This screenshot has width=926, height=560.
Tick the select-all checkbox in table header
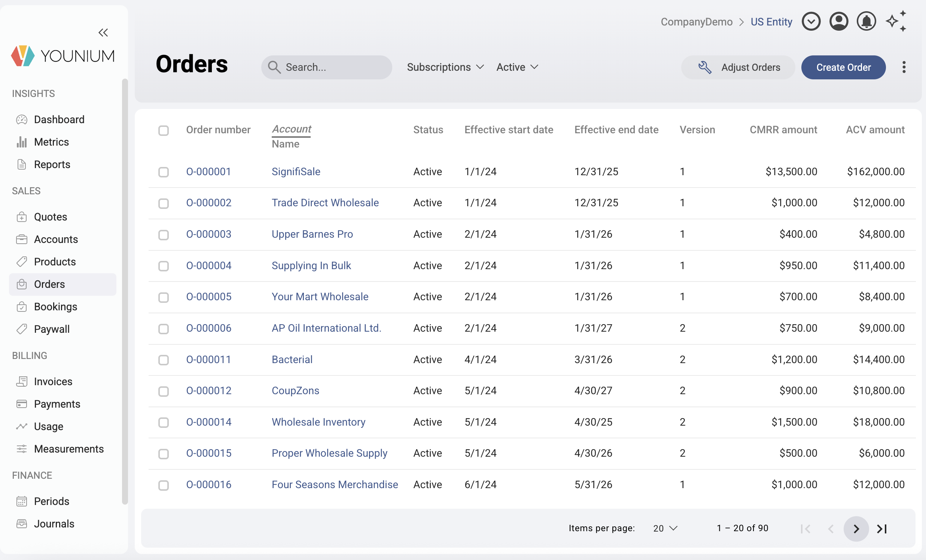point(164,130)
